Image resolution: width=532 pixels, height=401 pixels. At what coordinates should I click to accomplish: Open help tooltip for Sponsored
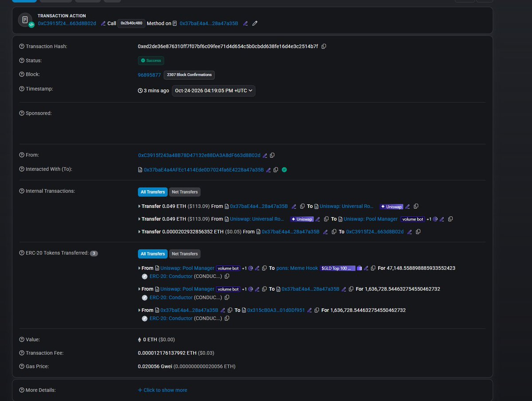22,113
